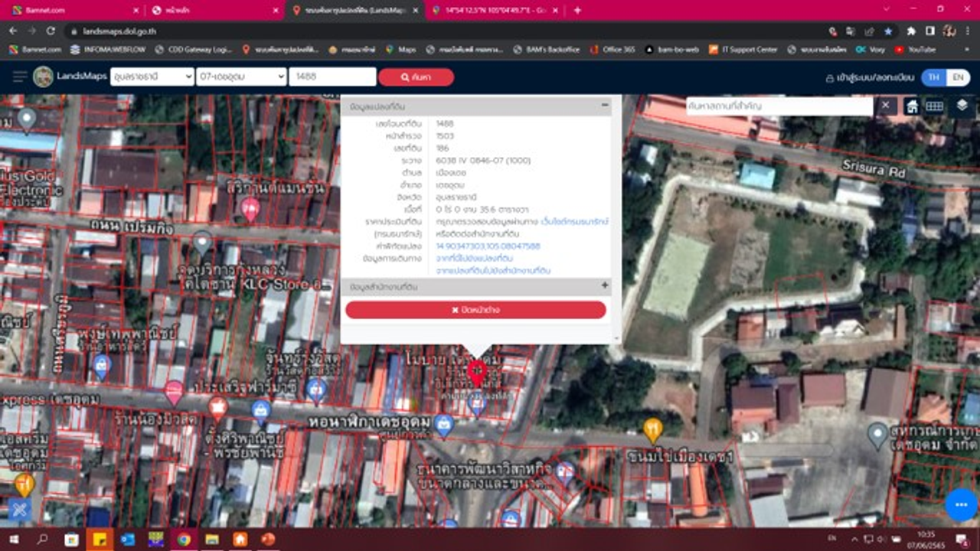Open the map layers icon
Viewport: 980px width, 551px height.
tap(962, 106)
